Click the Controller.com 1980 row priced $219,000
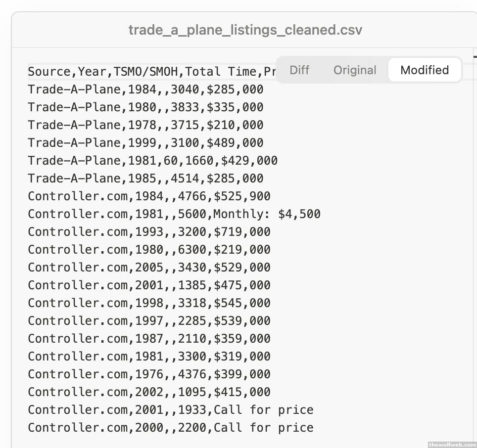Image resolution: width=477 pixels, height=448 pixels. [149, 250]
